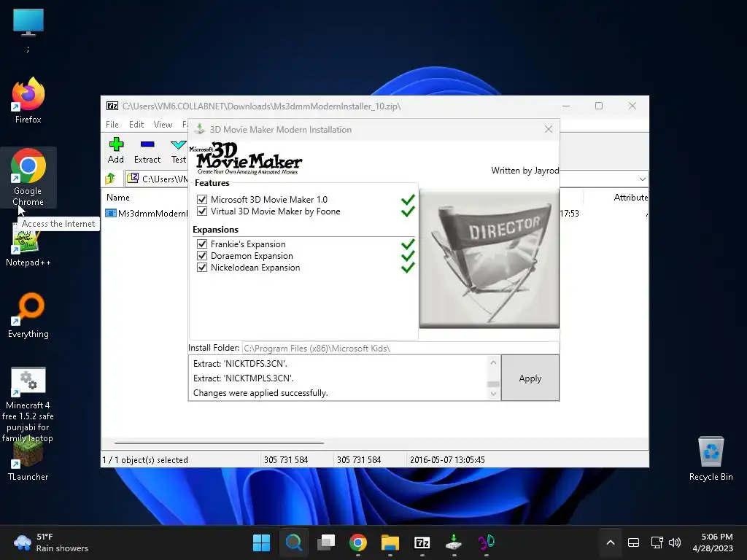Minimize the 7-Zip window
Viewport: 747px width, 560px height.
566,106
